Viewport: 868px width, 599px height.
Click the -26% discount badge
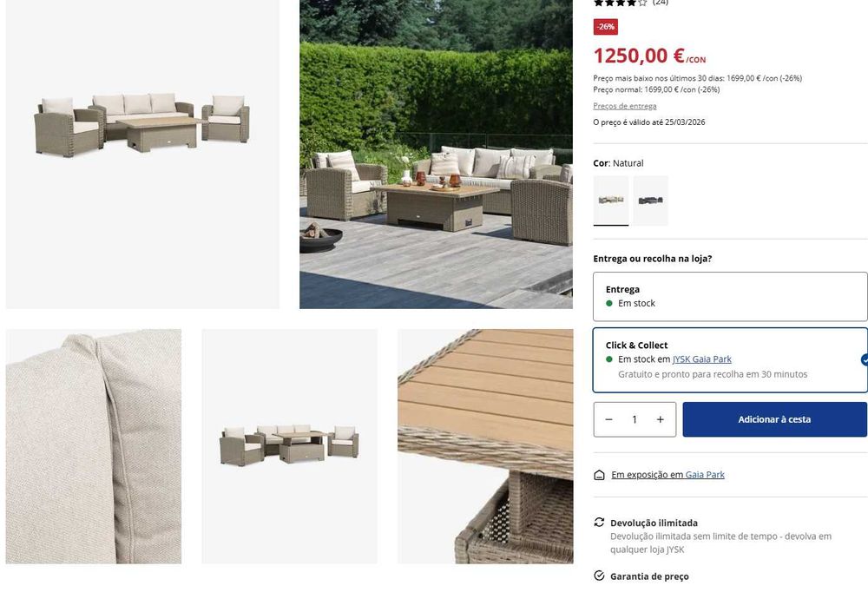coord(606,27)
